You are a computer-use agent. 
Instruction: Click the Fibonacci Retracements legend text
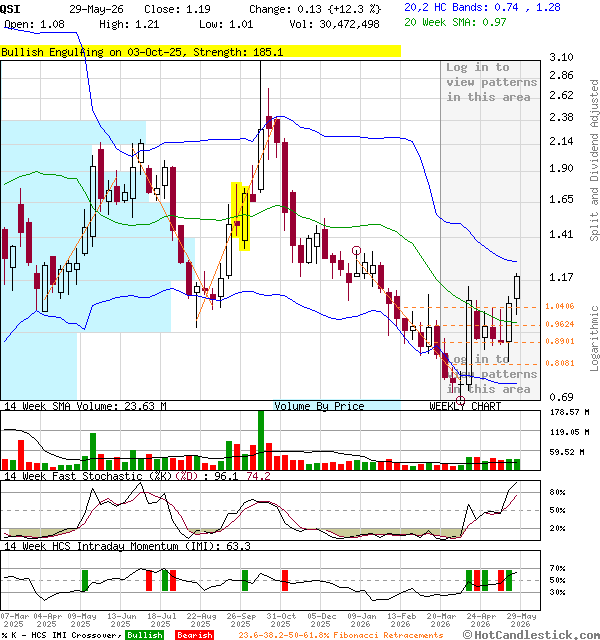tap(388, 635)
